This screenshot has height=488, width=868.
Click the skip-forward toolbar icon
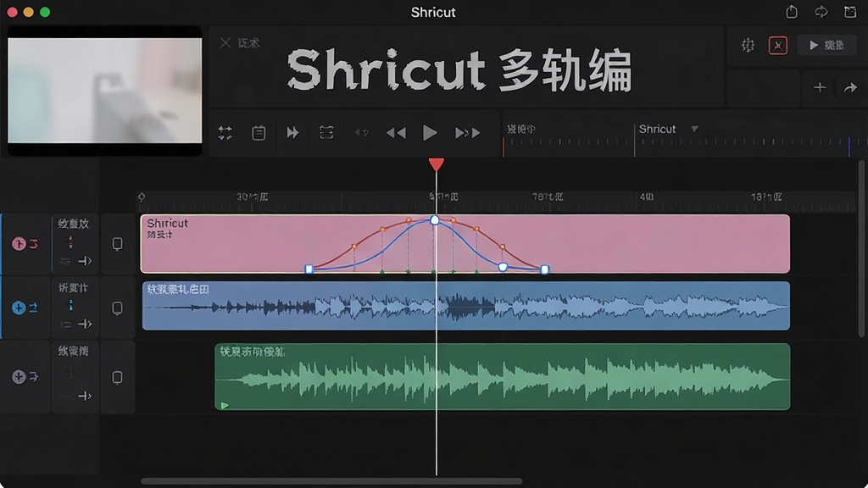[x=292, y=133]
